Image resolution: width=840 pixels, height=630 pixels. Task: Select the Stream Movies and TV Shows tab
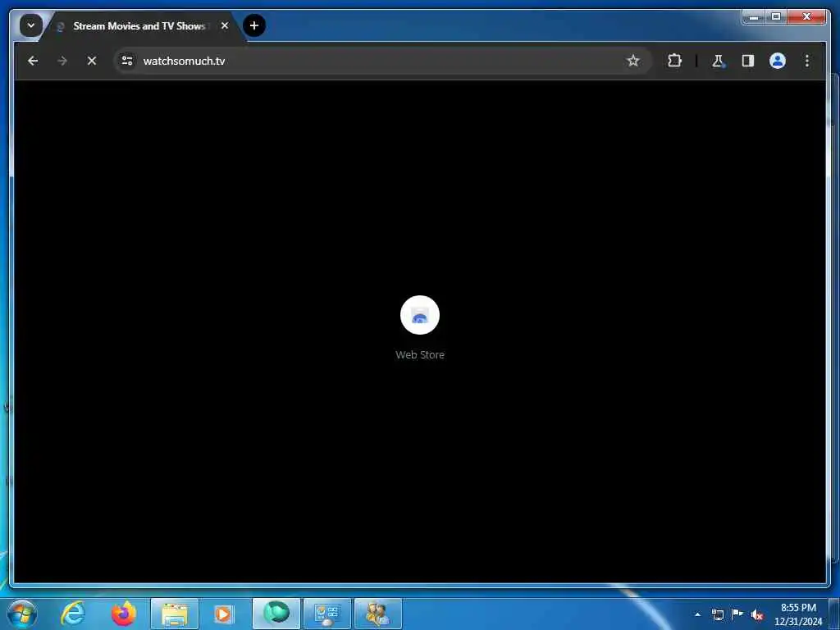(x=142, y=25)
